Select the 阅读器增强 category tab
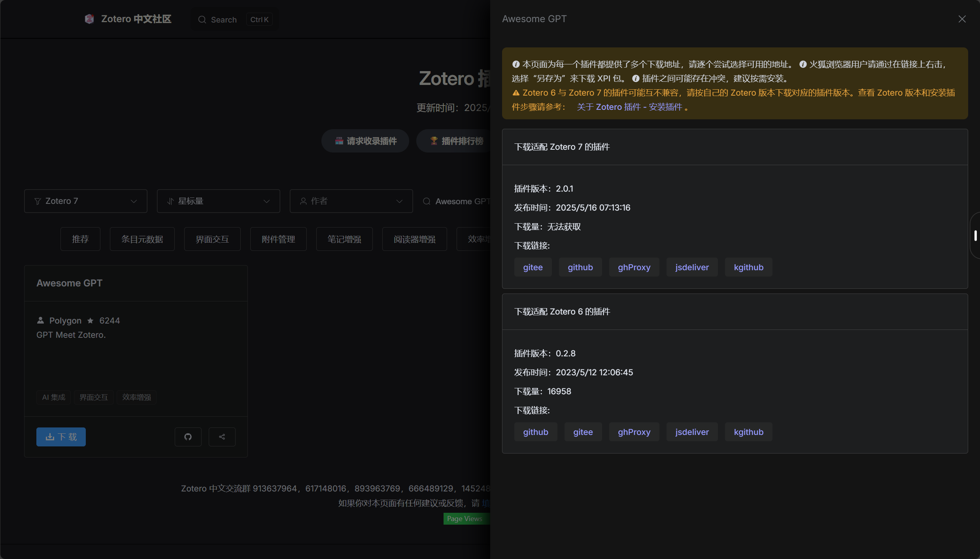Image resolution: width=980 pixels, height=559 pixels. point(414,239)
